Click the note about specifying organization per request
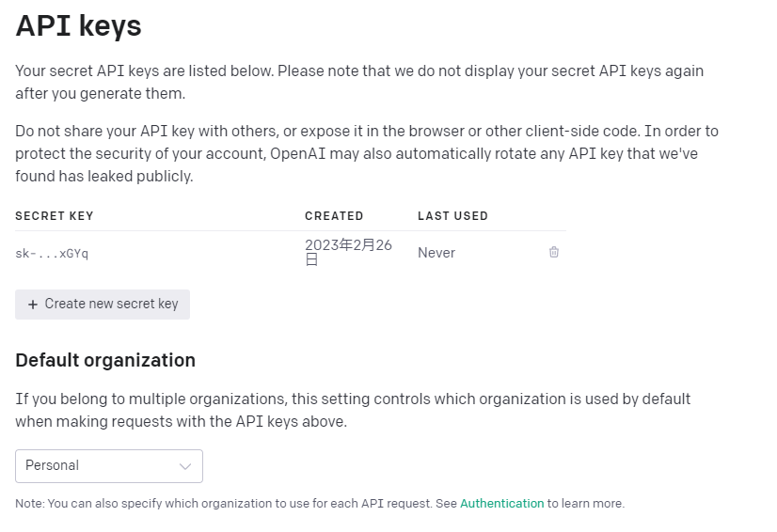The height and width of the screenshot is (532, 777). coord(235,504)
